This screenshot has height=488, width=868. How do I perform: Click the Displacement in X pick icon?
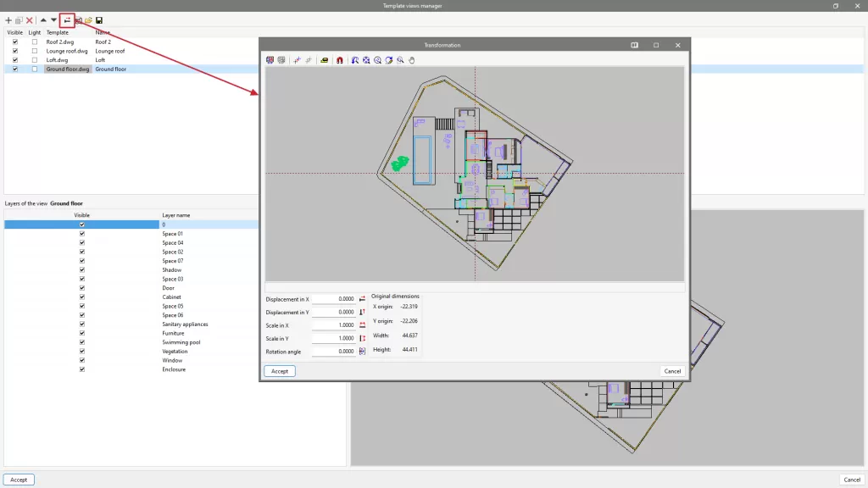tap(362, 299)
